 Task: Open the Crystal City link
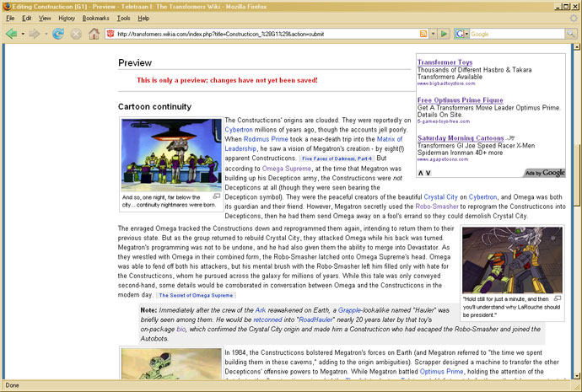(x=440, y=197)
